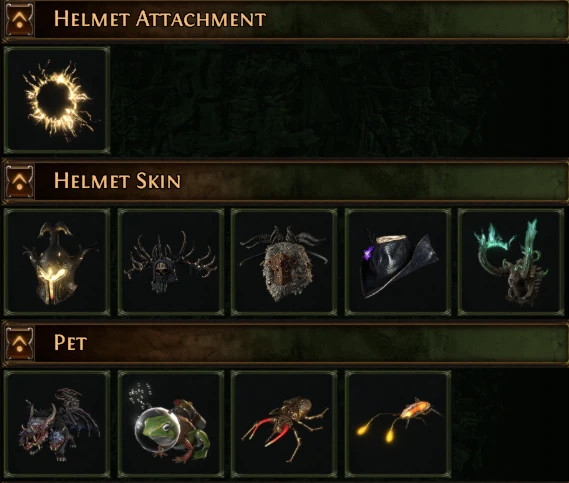Choose the golden glowing knight helmet skin
The height and width of the screenshot is (483, 569).
tap(57, 262)
